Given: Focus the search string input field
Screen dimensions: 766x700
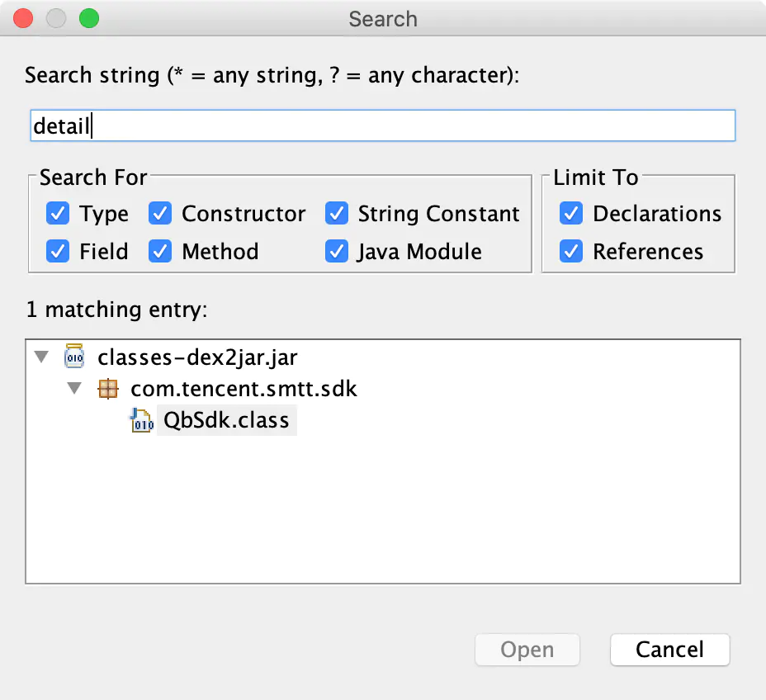Looking at the screenshot, I should click(x=382, y=125).
